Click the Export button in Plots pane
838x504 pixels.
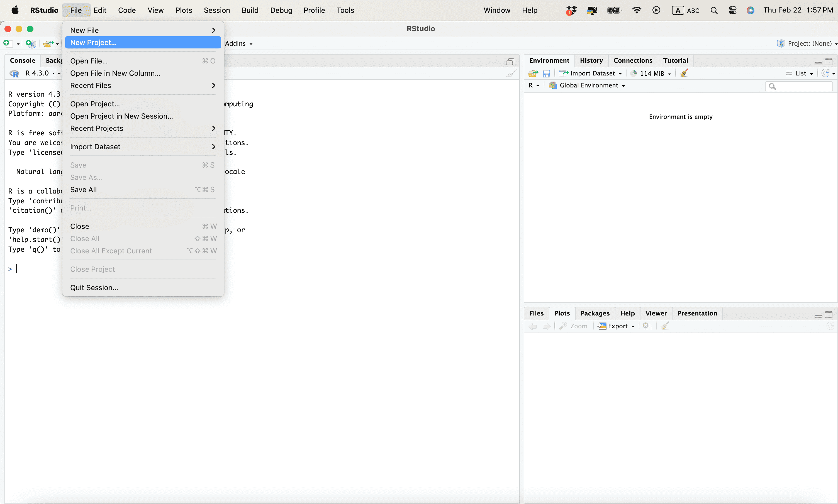pos(617,326)
